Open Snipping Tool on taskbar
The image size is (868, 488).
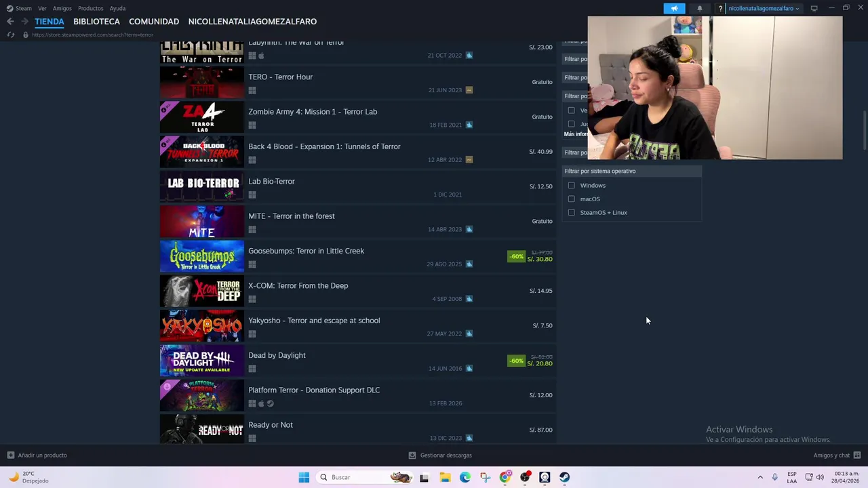click(485, 477)
